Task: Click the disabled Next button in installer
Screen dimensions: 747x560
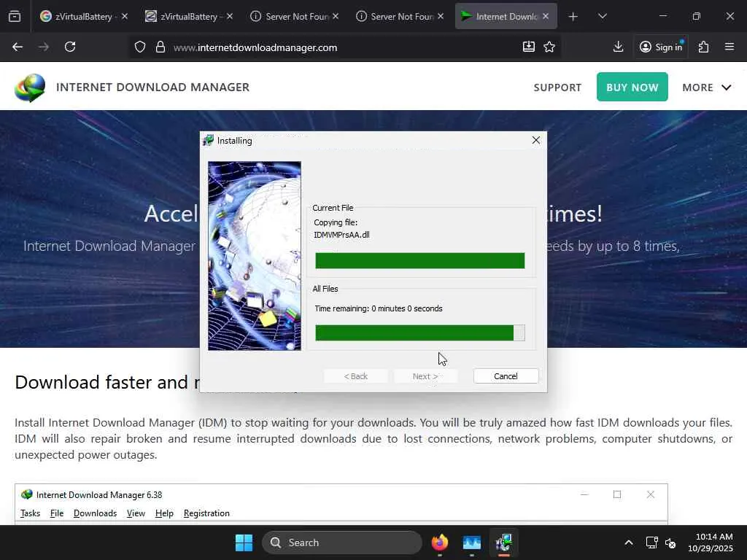Action: coord(425,376)
